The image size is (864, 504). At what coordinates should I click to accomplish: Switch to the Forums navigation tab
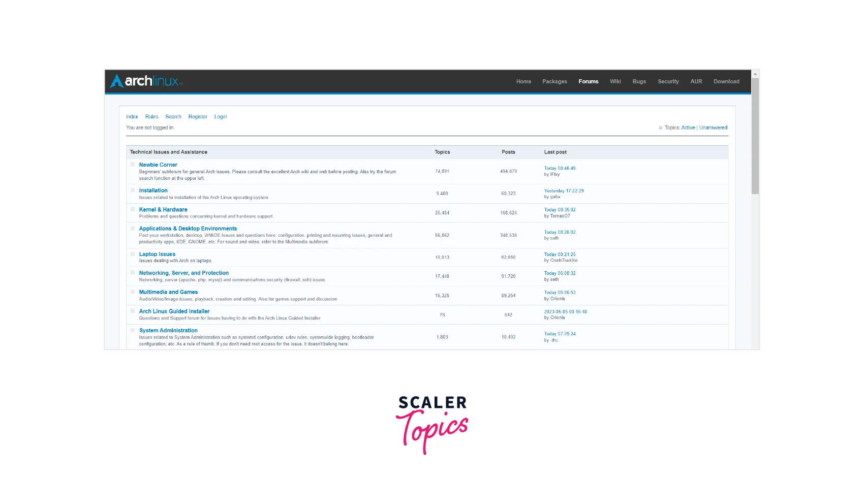pos(589,81)
